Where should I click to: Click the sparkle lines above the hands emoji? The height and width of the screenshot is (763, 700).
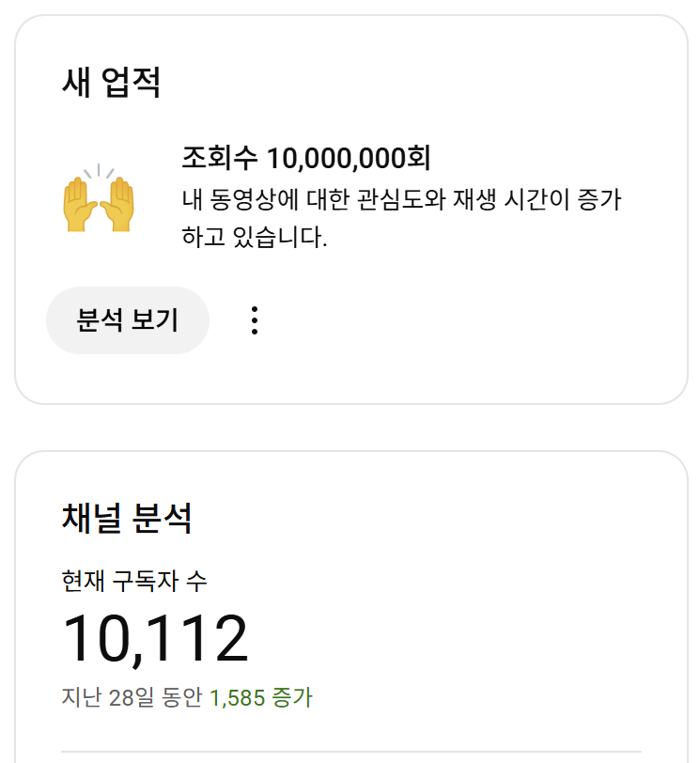tap(99, 171)
